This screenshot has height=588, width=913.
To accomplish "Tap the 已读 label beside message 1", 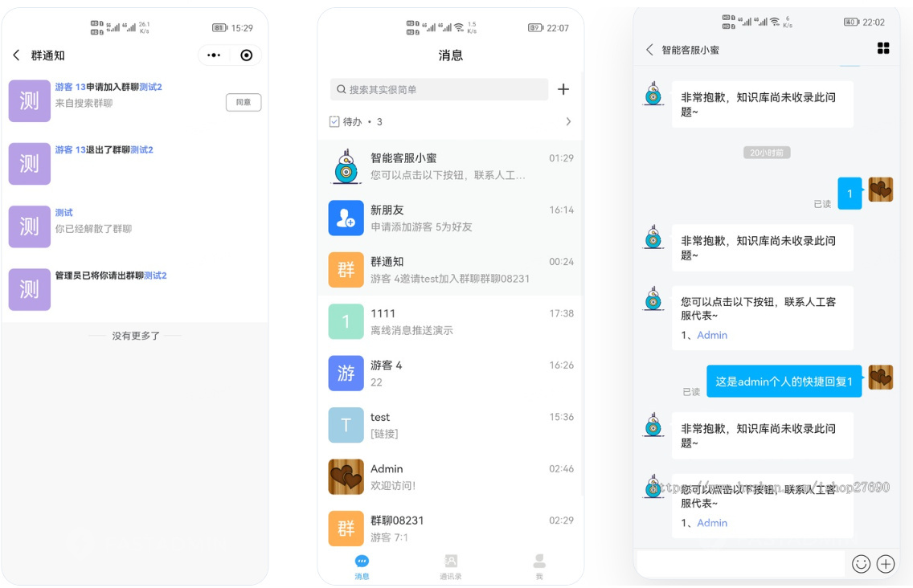I will (x=822, y=204).
